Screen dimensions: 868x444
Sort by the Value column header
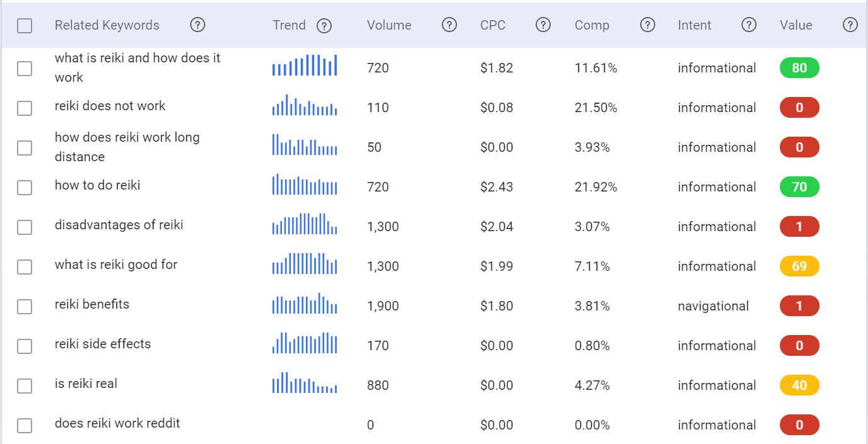pyautogui.click(x=796, y=25)
